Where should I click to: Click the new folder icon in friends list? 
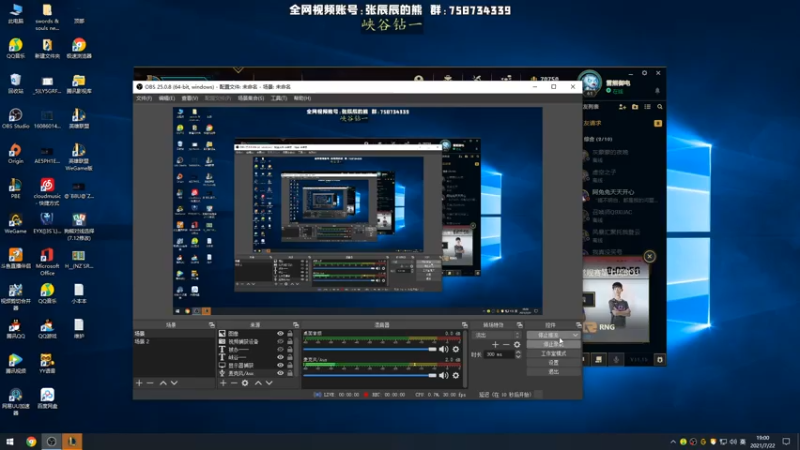(635, 107)
